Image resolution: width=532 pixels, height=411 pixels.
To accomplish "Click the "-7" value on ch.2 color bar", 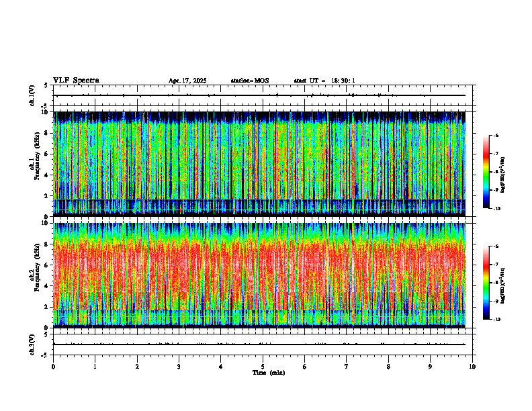I will tap(496, 265).
